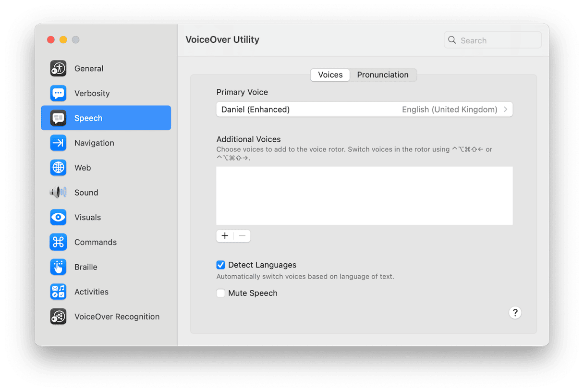Select the VoiceOver Recognition icon
The image size is (584, 392).
click(x=58, y=317)
